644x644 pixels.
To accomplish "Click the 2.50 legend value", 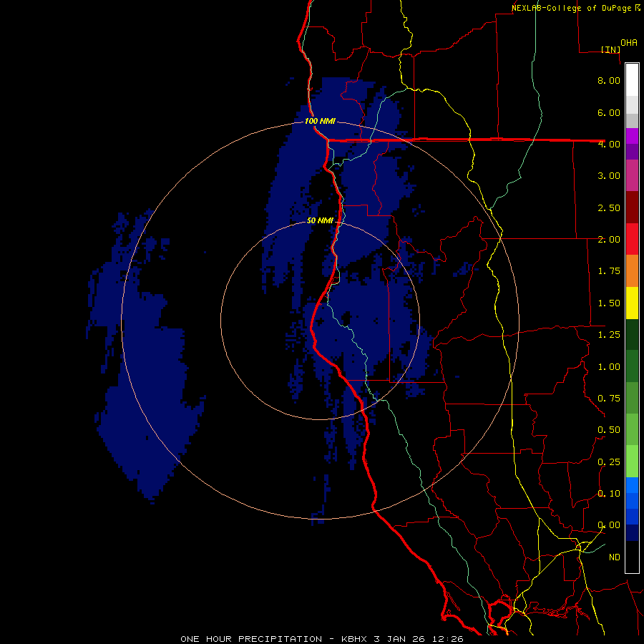I will (x=609, y=208).
